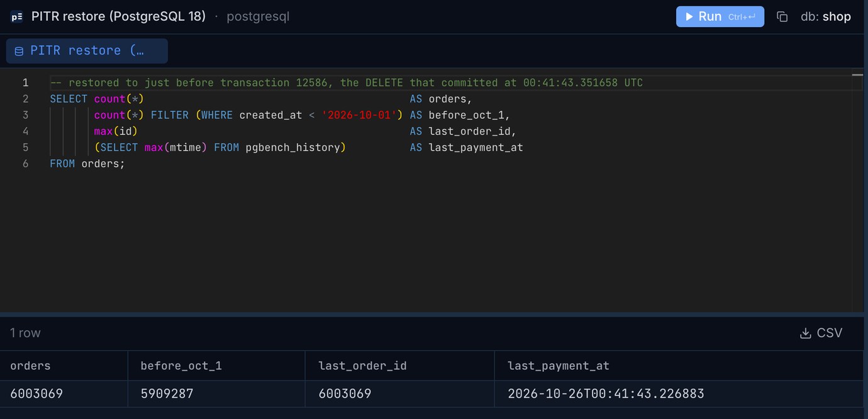The width and height of the screenshot is (868, 419).
Task: Click line number 6 in the gutter
Action: [25, 164]
